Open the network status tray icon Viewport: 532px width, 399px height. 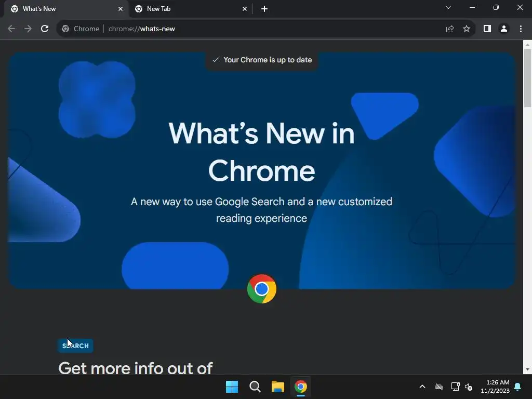pyautogui.click(x=455, y=387)
